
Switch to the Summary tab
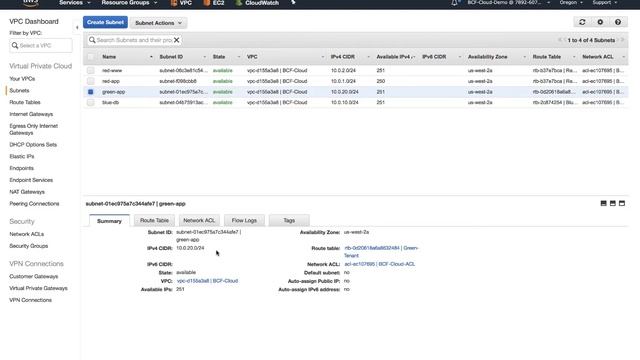pyautogui.click(x=109, y=221)
